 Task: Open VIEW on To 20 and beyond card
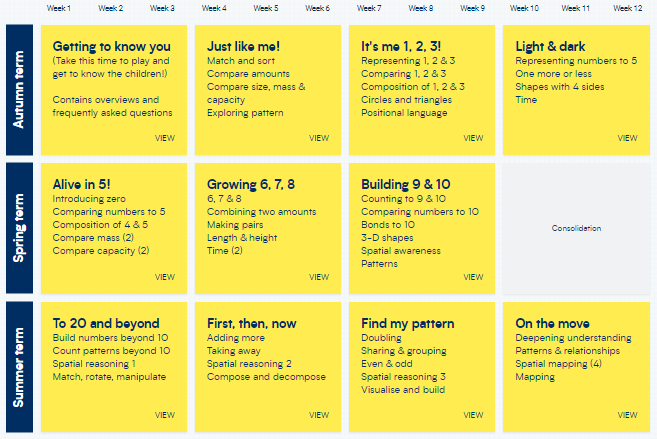[x=165, y=415]
